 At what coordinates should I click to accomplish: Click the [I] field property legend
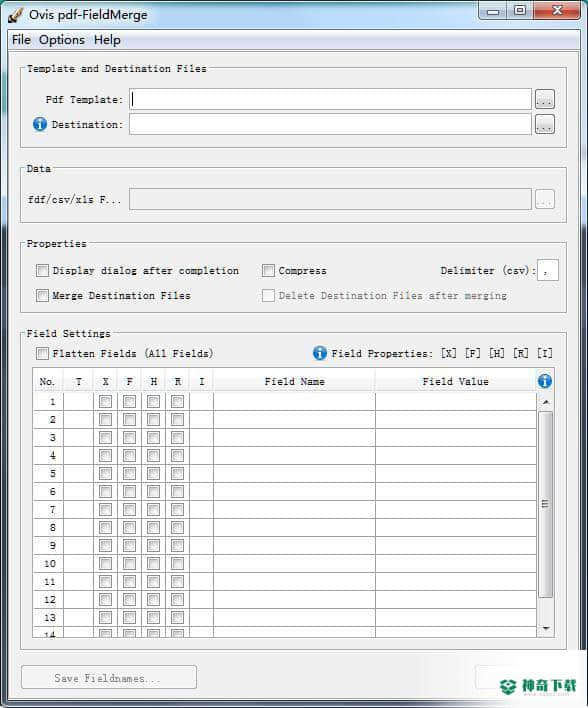pyautogui.click(x=545, y=353)
